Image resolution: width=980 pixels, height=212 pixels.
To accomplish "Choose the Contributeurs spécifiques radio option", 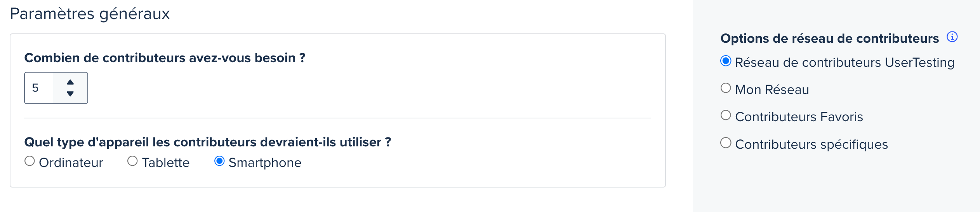I will point(726,143).
